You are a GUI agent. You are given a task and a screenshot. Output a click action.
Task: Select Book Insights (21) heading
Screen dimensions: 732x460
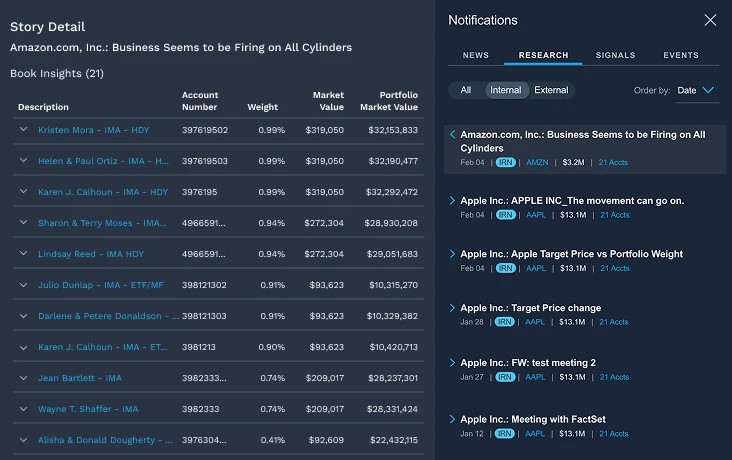[x=57, y=73]
